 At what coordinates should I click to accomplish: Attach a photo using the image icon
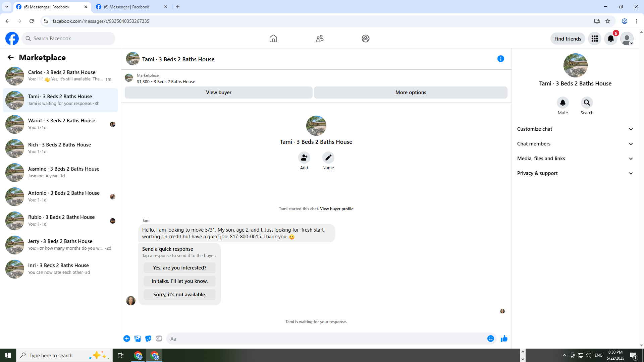coord(138,339)
